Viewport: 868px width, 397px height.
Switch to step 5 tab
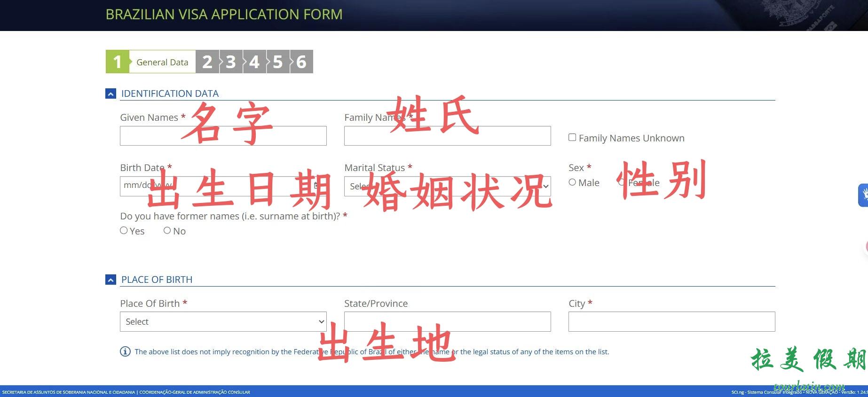(x=278, y=62)
